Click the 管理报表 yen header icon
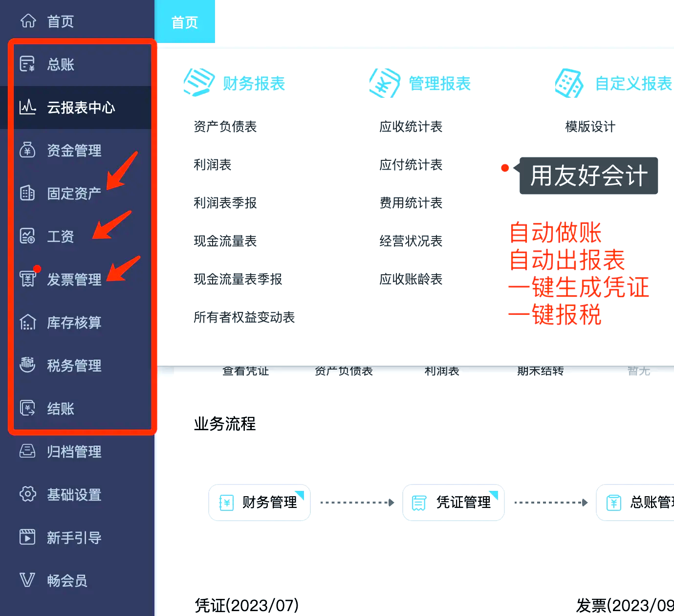 385,83
